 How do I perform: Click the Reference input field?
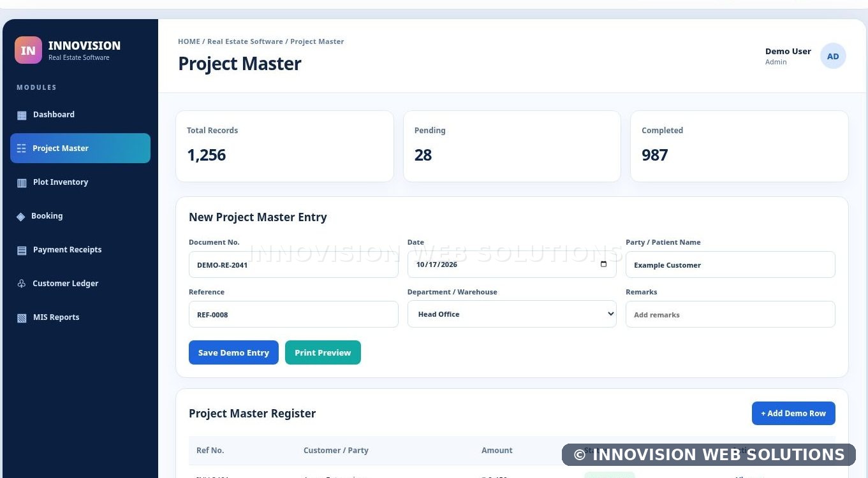(293, 314)
